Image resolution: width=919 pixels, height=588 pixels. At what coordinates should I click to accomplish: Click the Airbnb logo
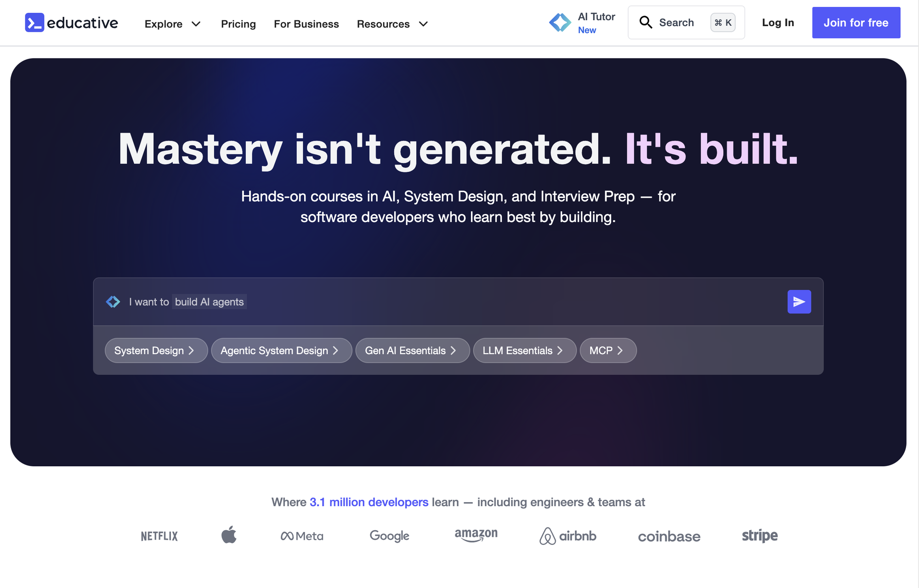(x=568, y=536)
